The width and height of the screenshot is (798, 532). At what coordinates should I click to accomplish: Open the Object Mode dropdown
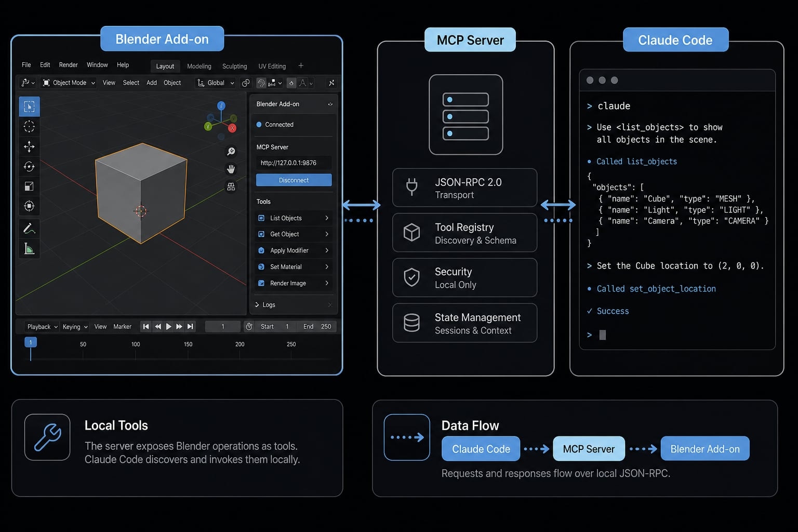[69, 83]
